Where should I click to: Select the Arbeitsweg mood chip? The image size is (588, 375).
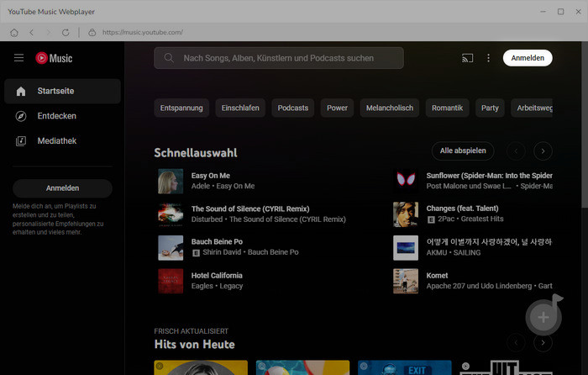point(532,108)
